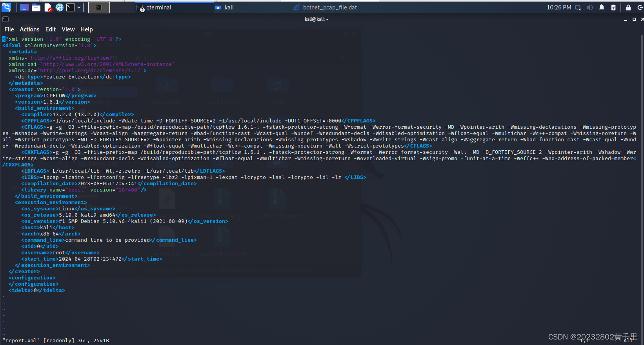Click the 'TCPFLOW' program text

pyautogui.click(x=54, y=96)
